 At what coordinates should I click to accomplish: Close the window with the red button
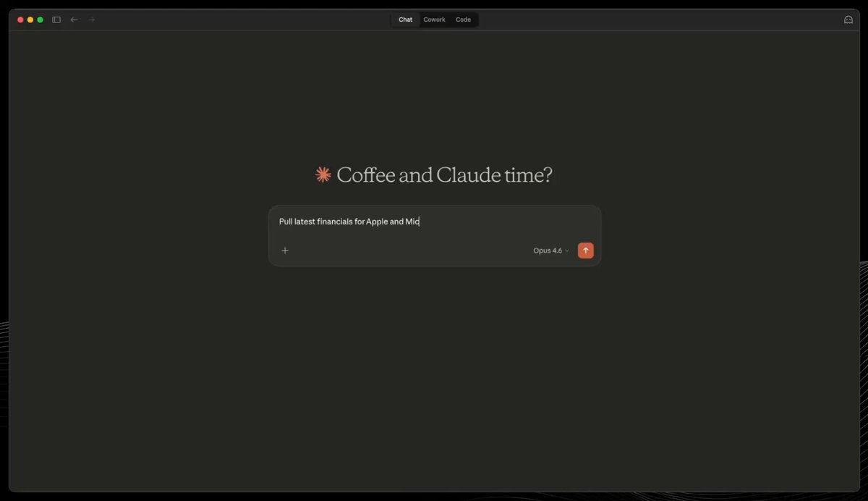[20, 20]
